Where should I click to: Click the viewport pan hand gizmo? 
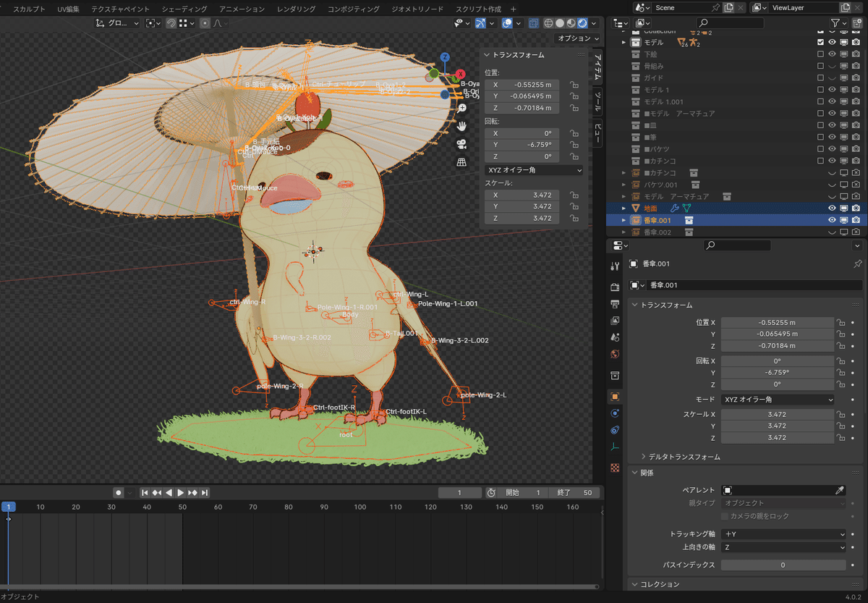[461, 126]
